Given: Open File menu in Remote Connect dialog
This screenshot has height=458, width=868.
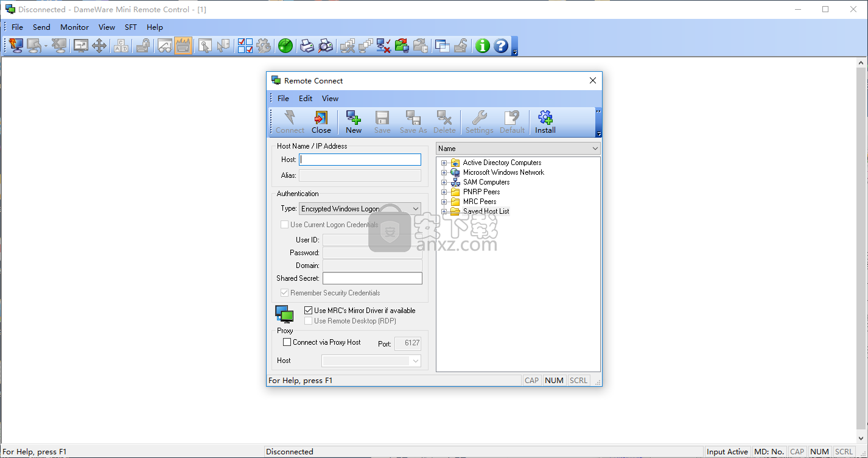Looking at the screenshot, I should 283,98.
